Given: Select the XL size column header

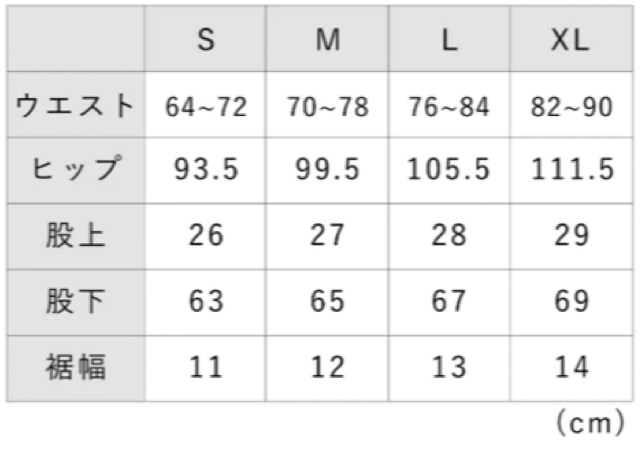Looking at the screenshot, I should point(571,40).
